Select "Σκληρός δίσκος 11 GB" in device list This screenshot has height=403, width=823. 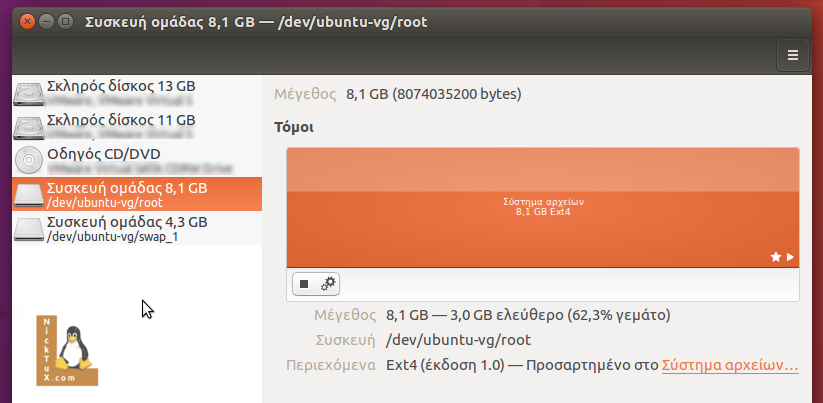coord(121,120)
